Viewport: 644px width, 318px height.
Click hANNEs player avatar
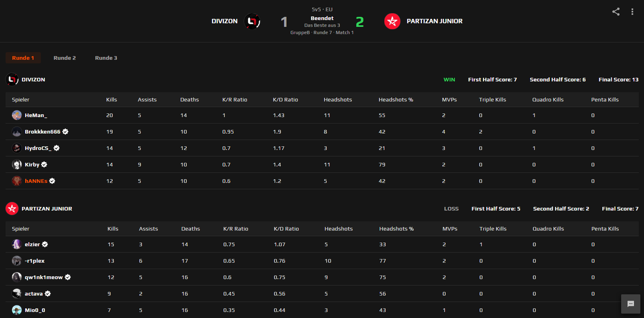coord(17,181)
